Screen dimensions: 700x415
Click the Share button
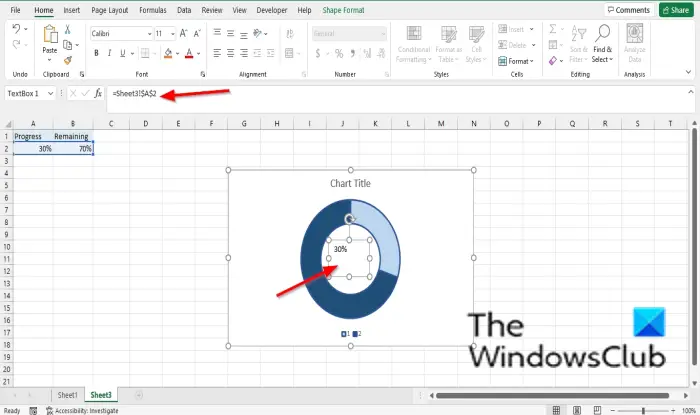click(x=676, y=10)
